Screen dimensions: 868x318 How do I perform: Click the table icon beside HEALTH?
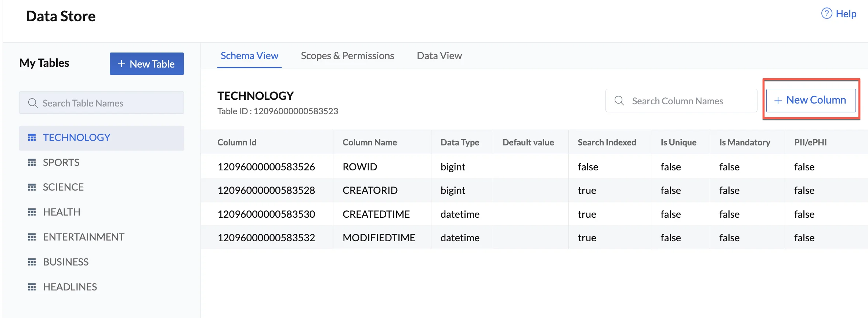(x=32, y=212)
